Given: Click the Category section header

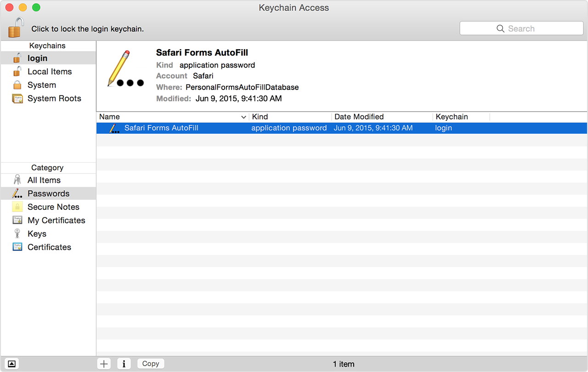Looking at the screenshot, I should (47, 168).
